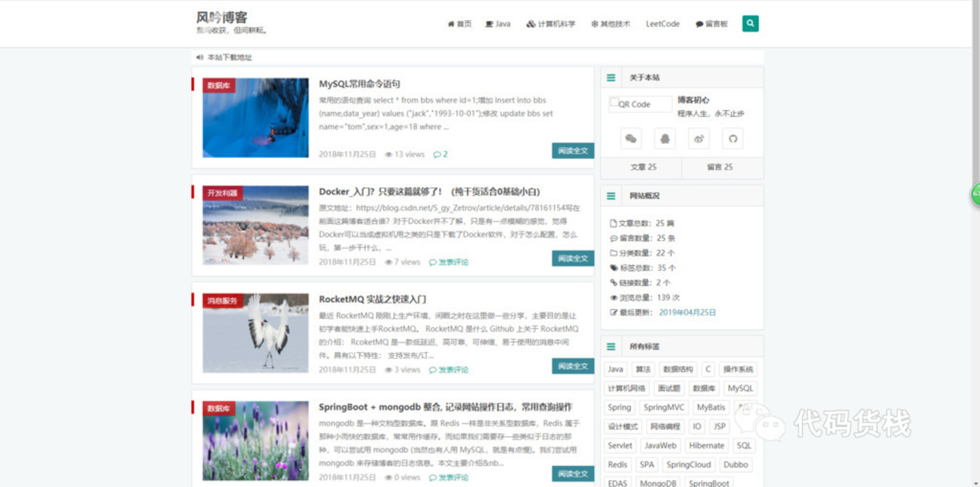Screen dimensions: 980x487
Task: Select the Hibernate tag
Action: tap(706, 445)
